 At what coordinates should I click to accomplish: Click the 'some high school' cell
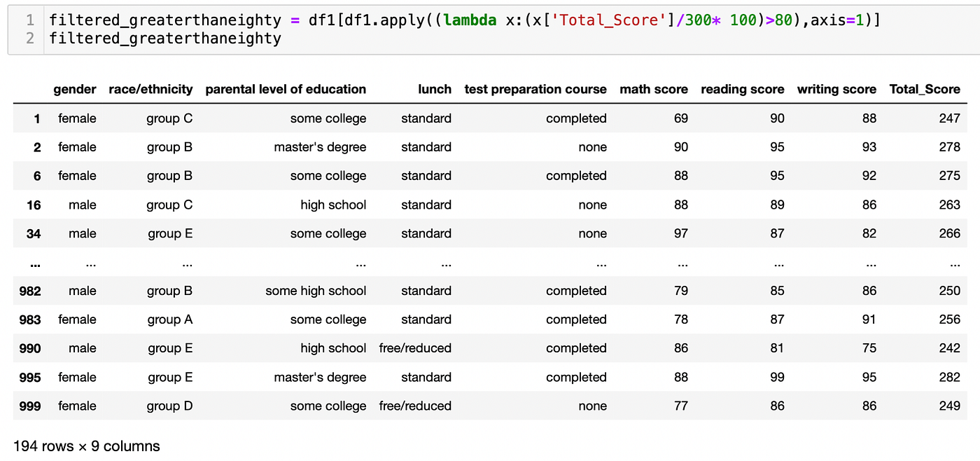pos(316,291)
